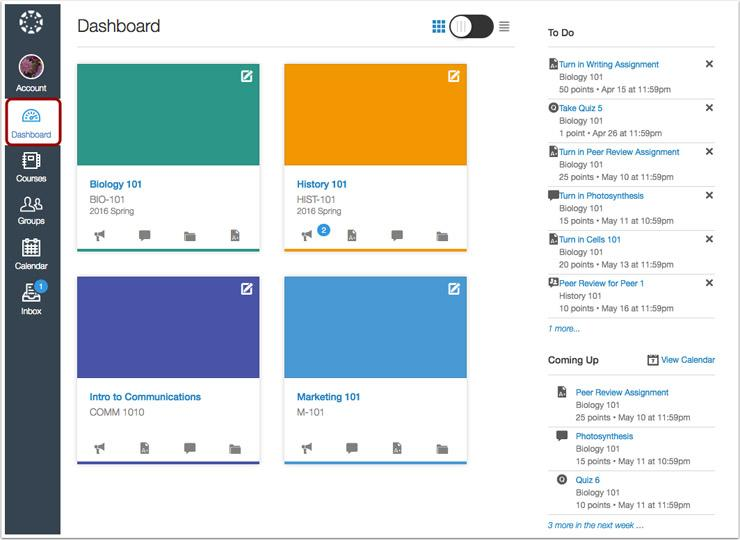740x540 pixels.
Task: Click the purple Intro to Communications header
Action: coord(168,327)
